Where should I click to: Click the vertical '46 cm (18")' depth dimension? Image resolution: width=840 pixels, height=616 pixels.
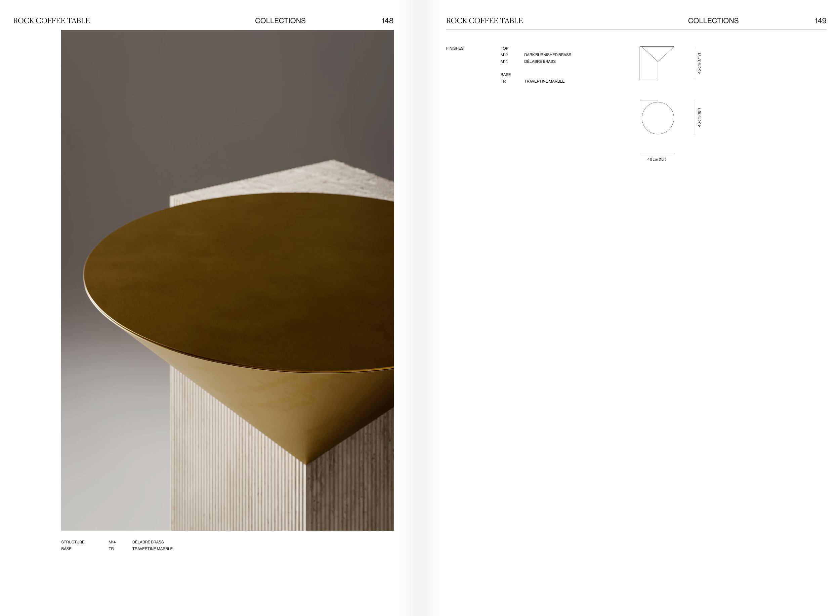coord(699,118)
